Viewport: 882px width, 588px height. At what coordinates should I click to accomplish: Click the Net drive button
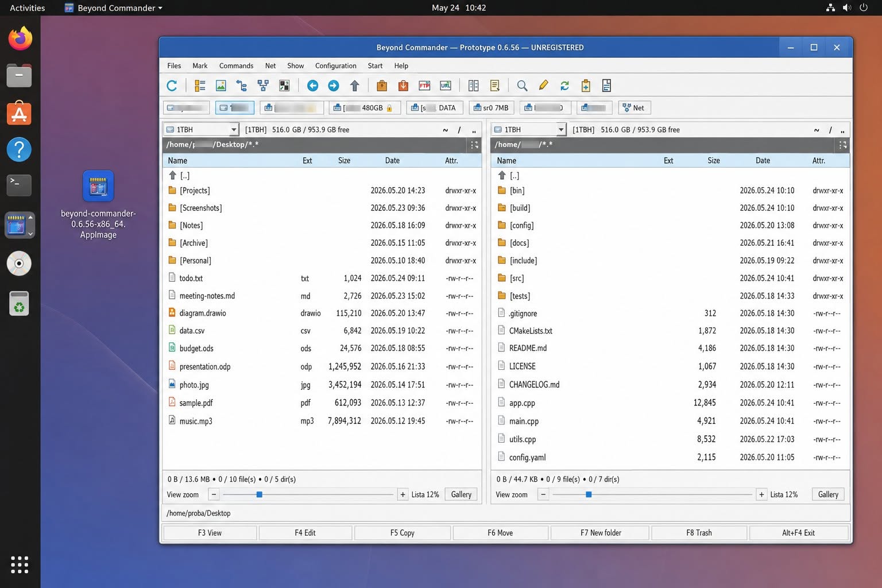tap(634, 108)
